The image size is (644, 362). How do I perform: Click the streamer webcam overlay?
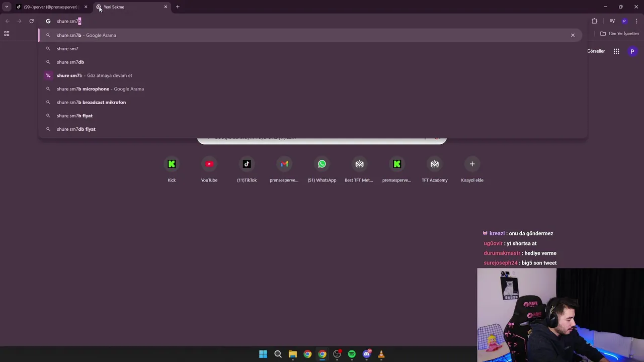coord(560,315)
